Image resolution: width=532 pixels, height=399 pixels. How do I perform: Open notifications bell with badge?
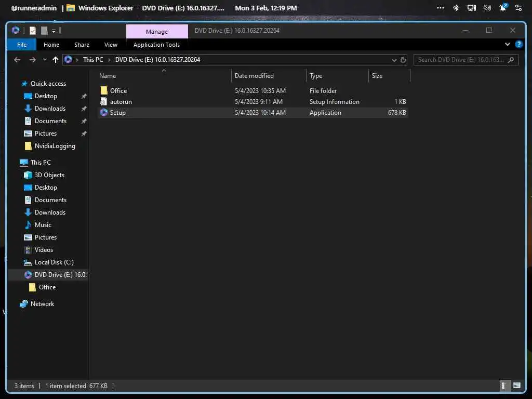point(503,7)
